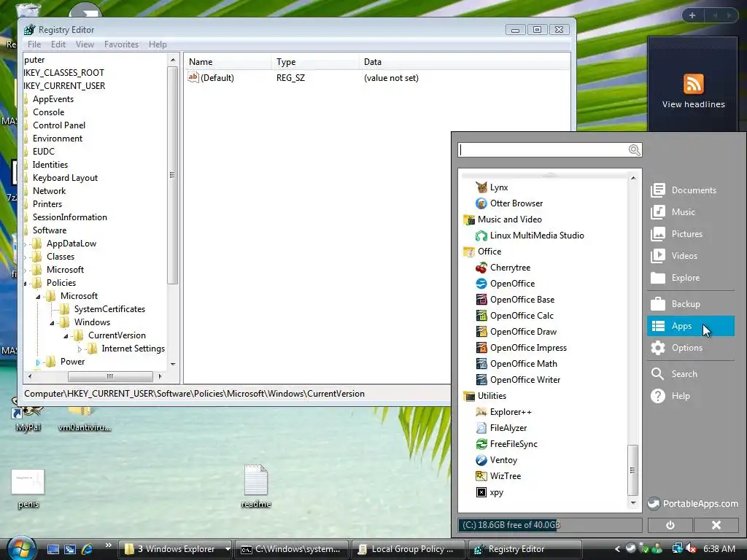Visit the PortableApps.com link
Viewport: 747px width, 560px height.
coord(693,503)
